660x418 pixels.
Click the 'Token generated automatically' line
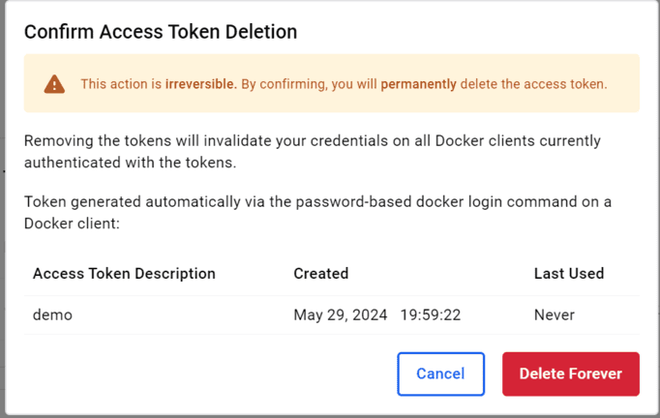tap(316, 202)
